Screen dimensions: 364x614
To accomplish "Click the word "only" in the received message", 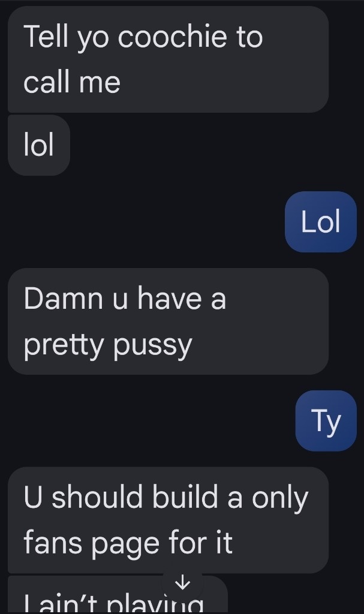I will (280, 498).
